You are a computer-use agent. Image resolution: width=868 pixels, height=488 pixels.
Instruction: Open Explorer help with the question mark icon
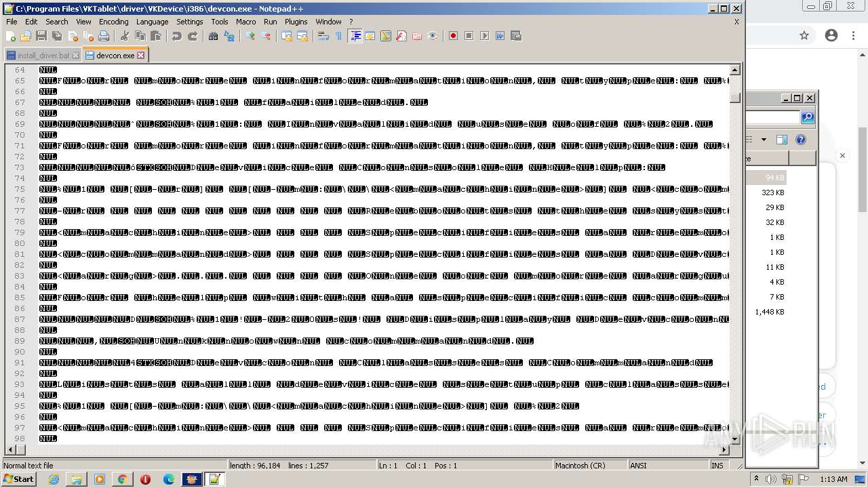pos(801,140)
